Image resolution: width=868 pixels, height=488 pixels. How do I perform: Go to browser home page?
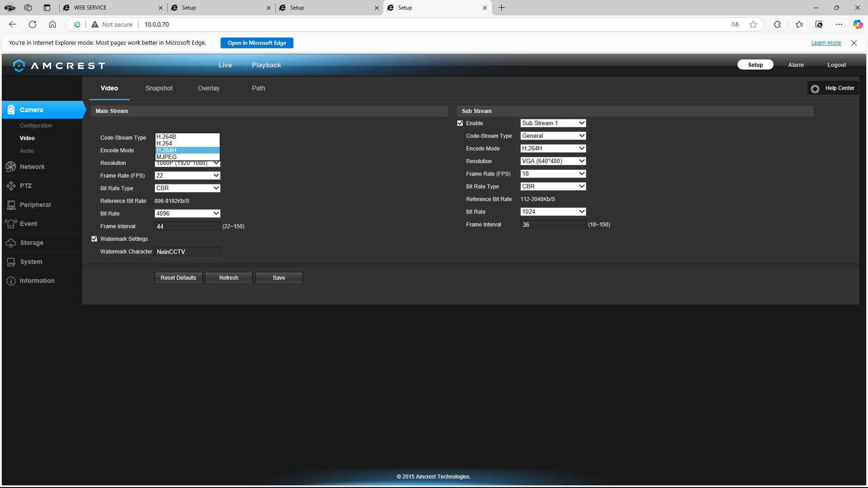pos(52,24)
